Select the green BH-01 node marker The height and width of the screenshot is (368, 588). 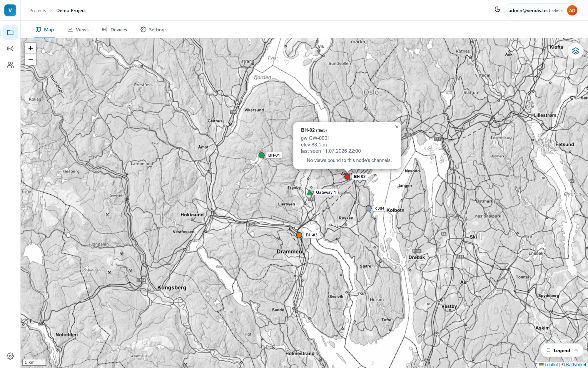[x=262, y=155]
